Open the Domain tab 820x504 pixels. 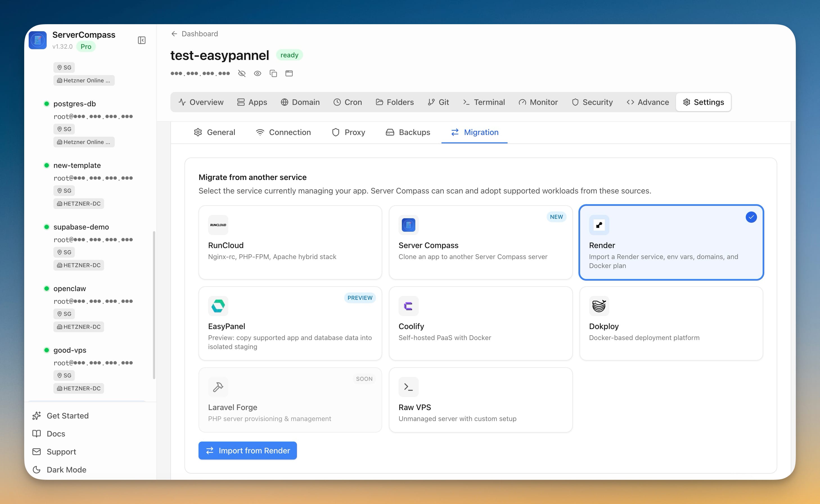[x=300, y=102]
